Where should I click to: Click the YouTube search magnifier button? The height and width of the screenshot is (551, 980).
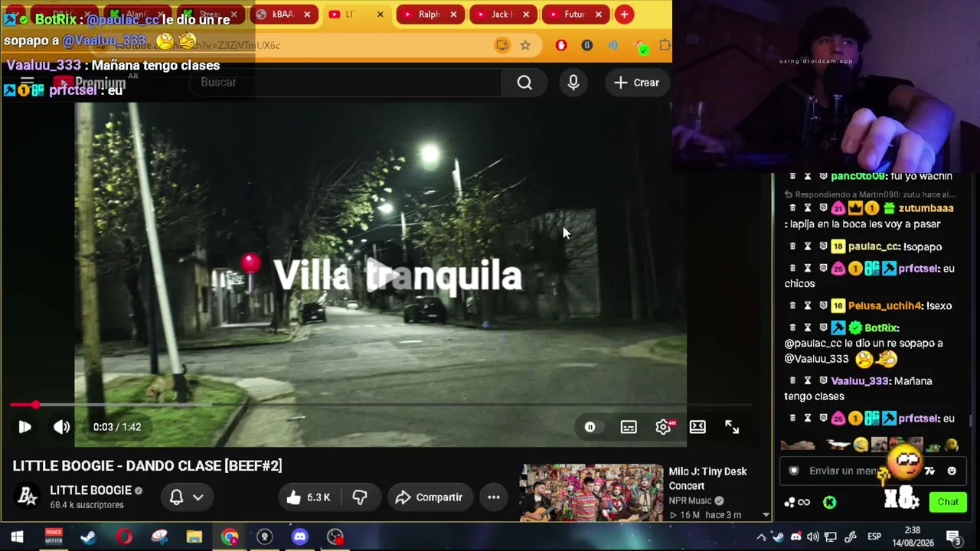[x=524, y=83]
